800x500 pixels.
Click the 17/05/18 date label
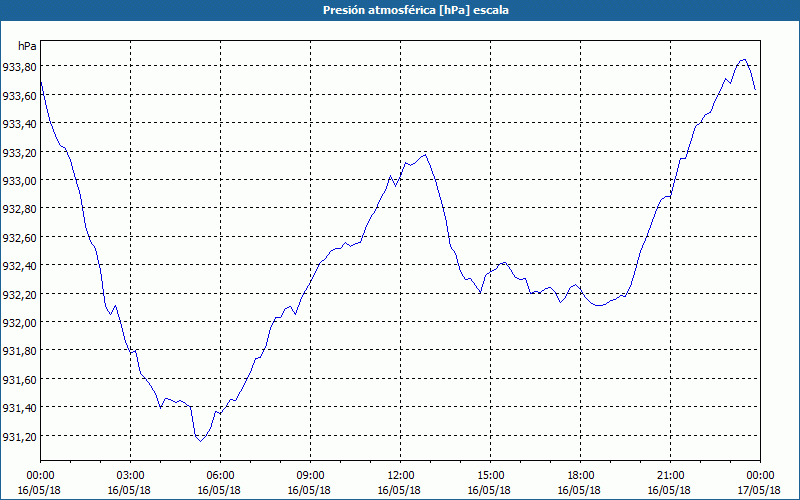[x=759, y=490]
